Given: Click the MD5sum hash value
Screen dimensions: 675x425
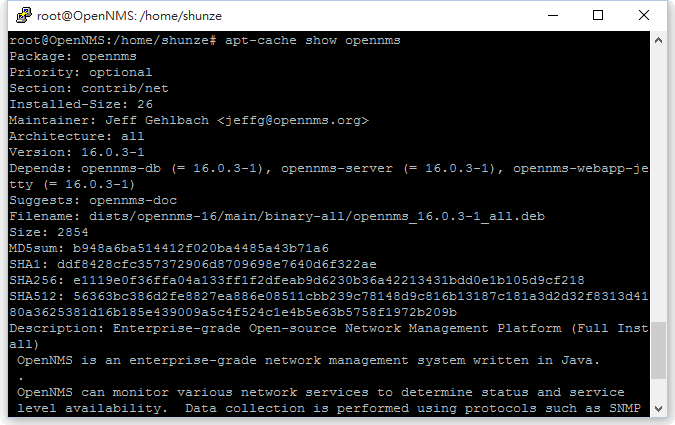Looking at the screenshot, I should (201, 248).
